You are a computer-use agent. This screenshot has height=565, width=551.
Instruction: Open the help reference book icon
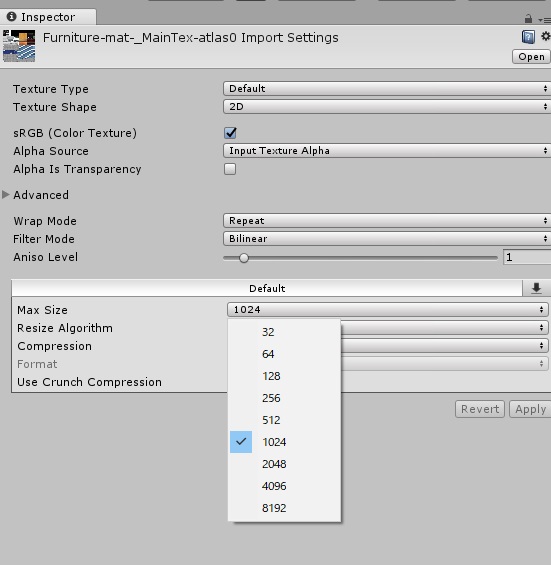[x=528, y=37]
